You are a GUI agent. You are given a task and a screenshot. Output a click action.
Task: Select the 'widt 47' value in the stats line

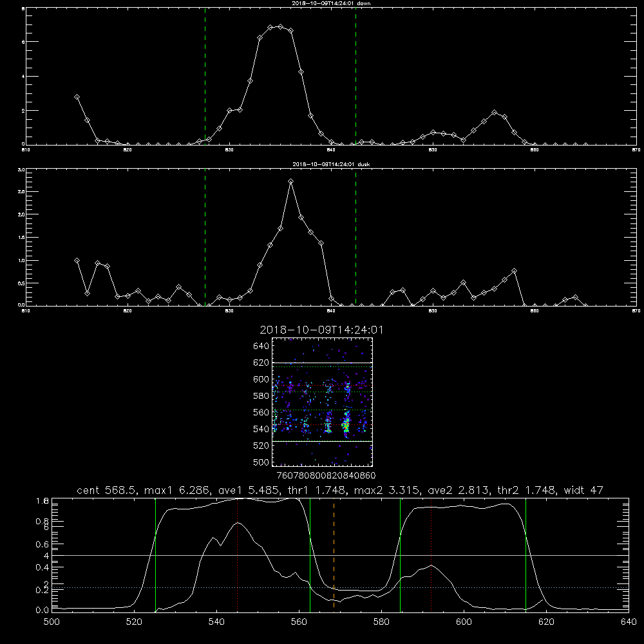click(583, 490)
